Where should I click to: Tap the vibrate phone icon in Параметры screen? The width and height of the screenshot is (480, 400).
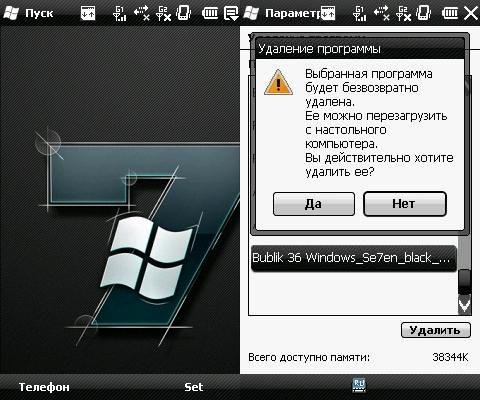[x=424, y=13]
